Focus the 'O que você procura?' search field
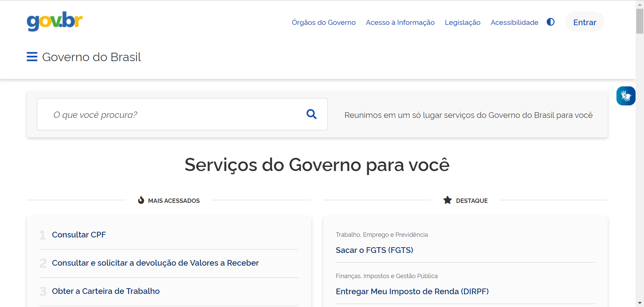This screenshot has width=644, height=307. pyautogui.click(x=175, y=115)
